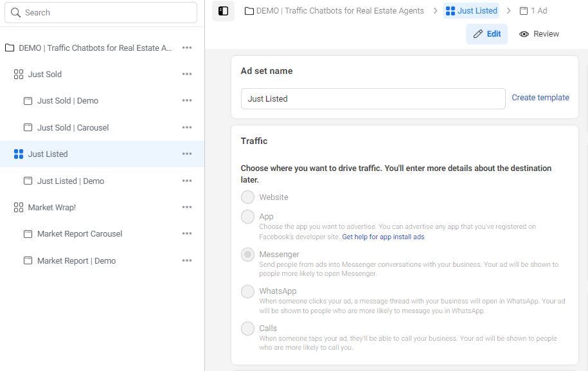
Task: Click the campaign folder icon in sidebar
Action: [x=10, y=48]
